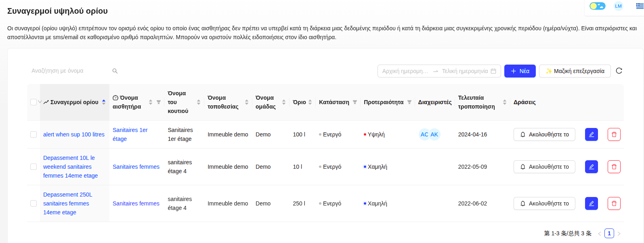Screen dimensions: 644x243
Task: Follow the Depassement 250L alarm
Action: coord(544,203)
